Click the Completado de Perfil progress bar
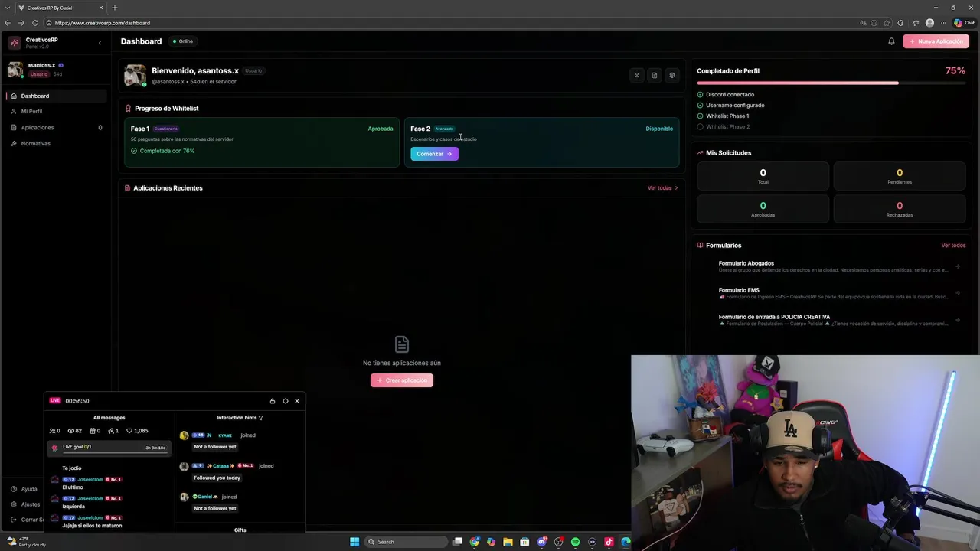This screenshot has height=551, width=980. [x=831, y=83]
